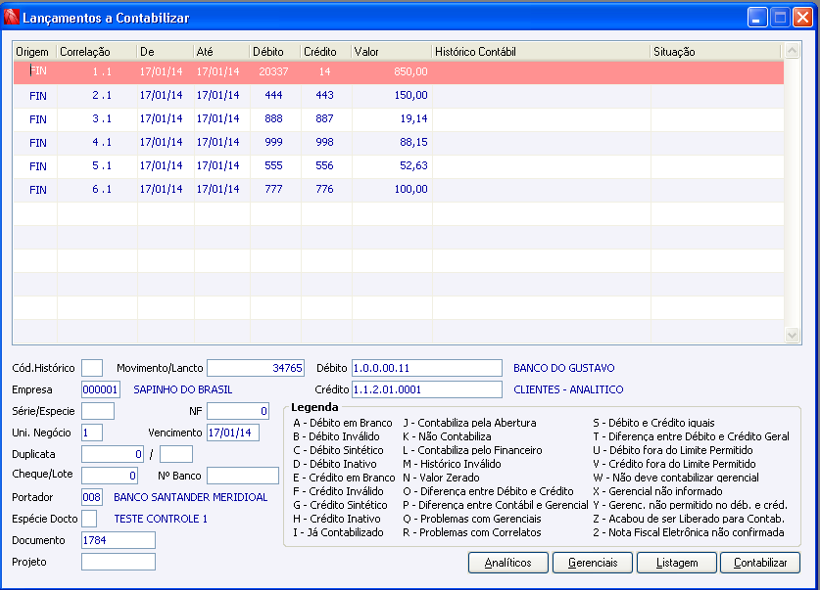Click the Cód.Histórico input field
The image size is (820, 590).
point(92,368)
